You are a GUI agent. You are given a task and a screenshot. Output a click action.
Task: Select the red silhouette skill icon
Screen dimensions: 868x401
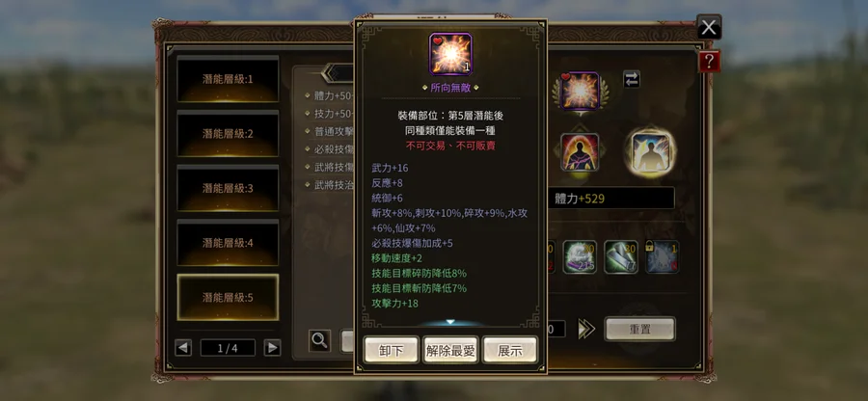point(580,151)
